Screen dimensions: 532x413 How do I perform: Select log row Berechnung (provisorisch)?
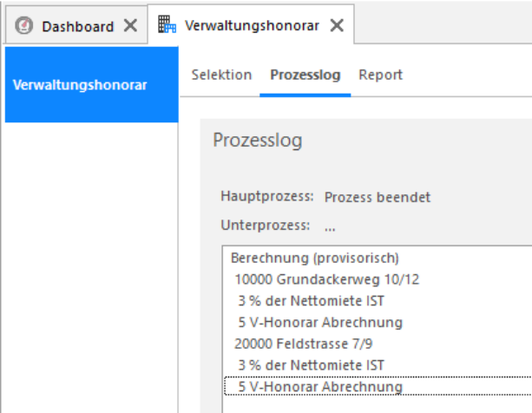378,258
